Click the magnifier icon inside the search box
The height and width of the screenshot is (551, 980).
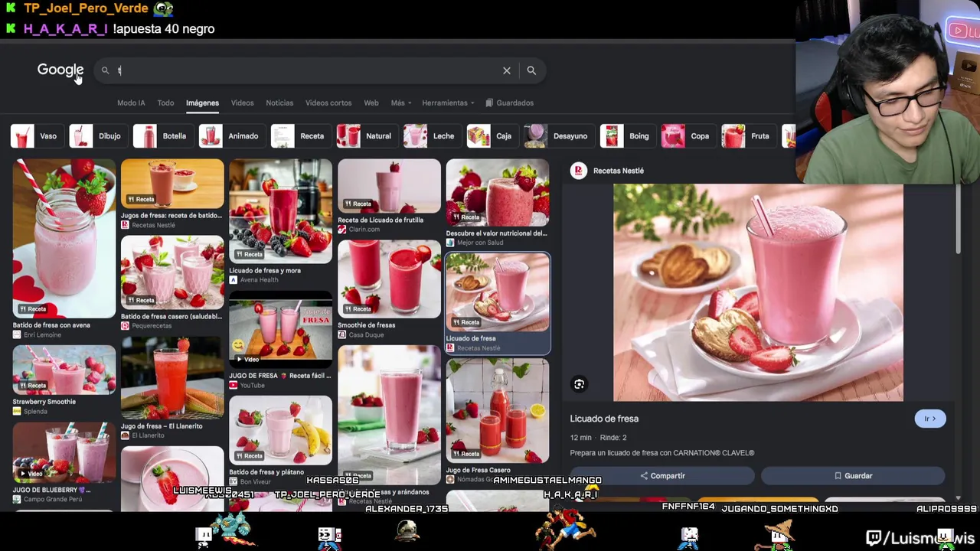coord(106,70)
